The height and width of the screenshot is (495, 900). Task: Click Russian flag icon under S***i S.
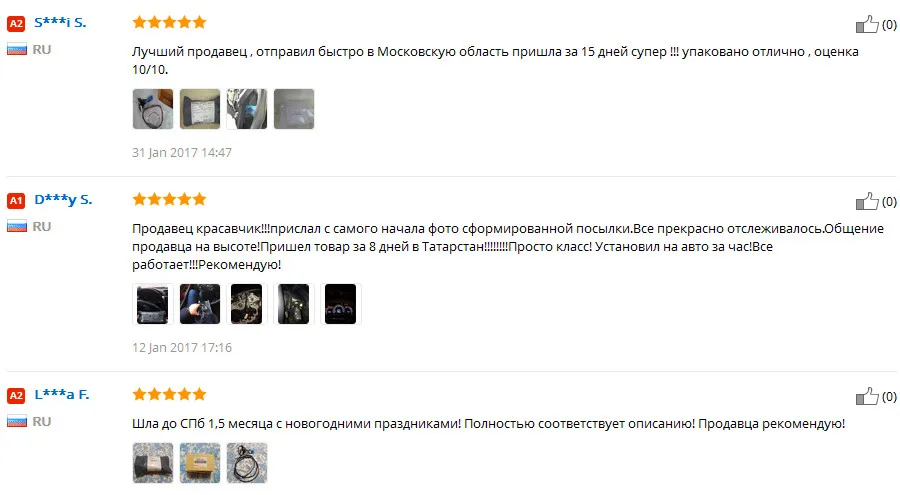pos(17,49)
